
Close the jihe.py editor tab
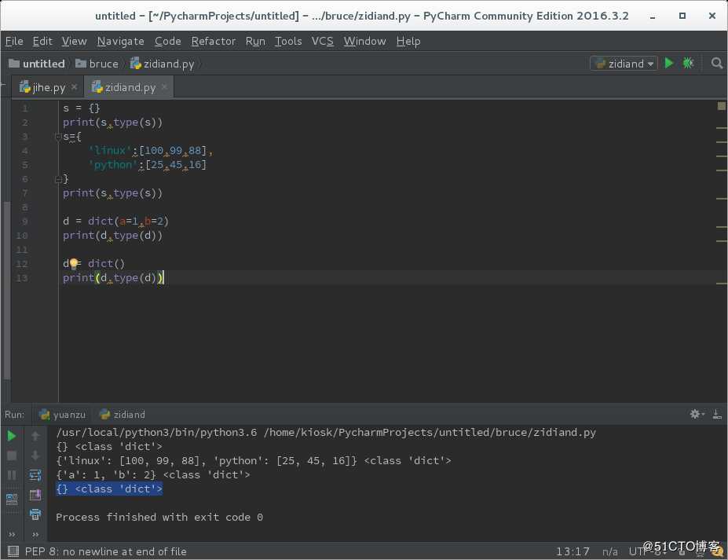coord(75,87)
